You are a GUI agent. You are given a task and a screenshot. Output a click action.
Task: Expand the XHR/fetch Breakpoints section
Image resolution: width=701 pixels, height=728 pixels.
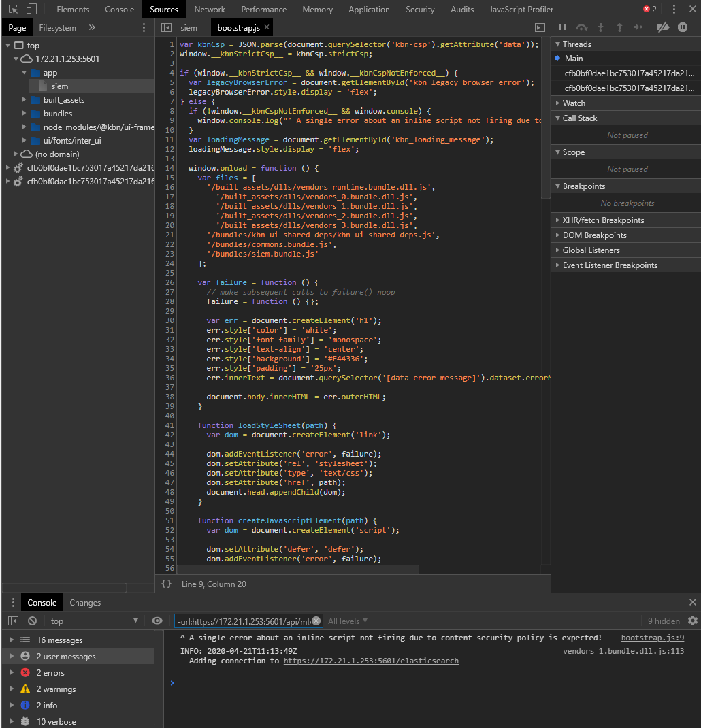[603, 220]
